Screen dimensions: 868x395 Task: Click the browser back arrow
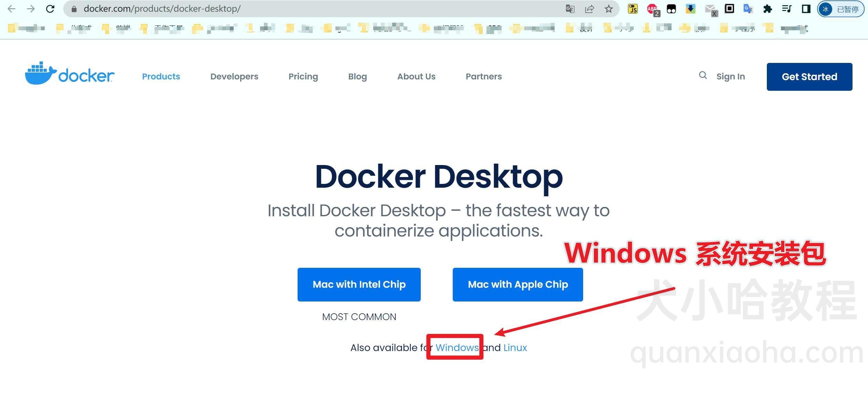pyautogui.click(x=12, y=9)
